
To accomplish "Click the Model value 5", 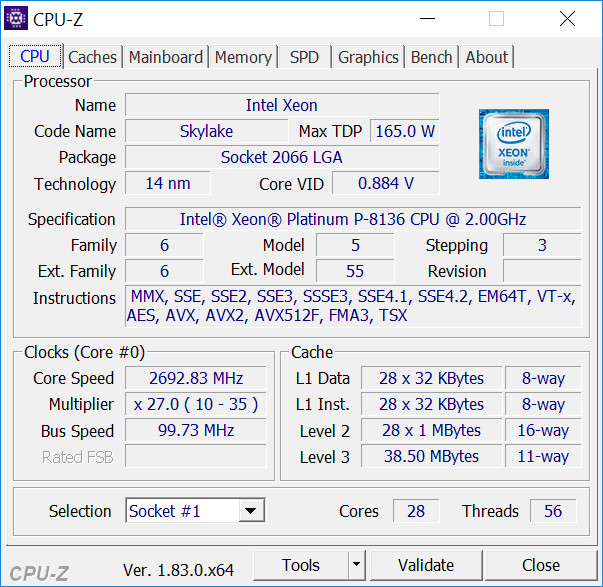I will tap(355, 245).
